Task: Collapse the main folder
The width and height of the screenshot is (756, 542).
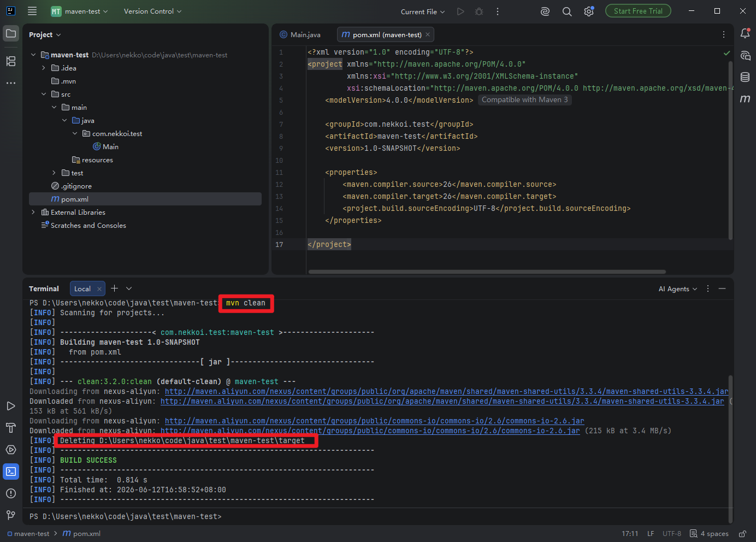Action: click(x=54, y=107)
